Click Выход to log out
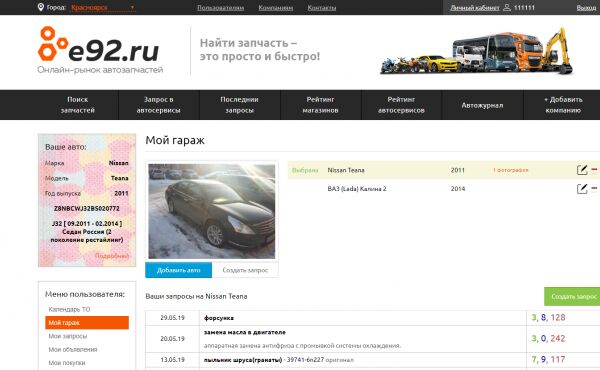The image size is (600, 370). [586, 8]
